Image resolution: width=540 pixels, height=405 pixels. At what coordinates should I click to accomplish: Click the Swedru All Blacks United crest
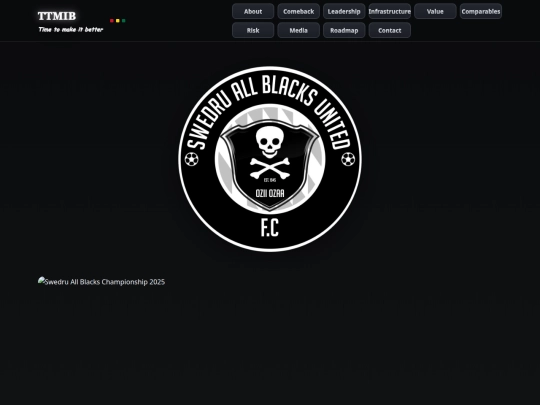pos(270,159)
